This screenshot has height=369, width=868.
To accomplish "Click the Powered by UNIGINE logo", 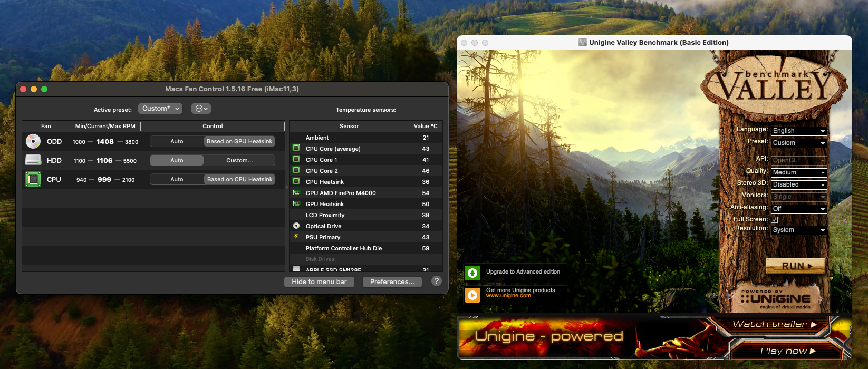I will click(775, 298).
